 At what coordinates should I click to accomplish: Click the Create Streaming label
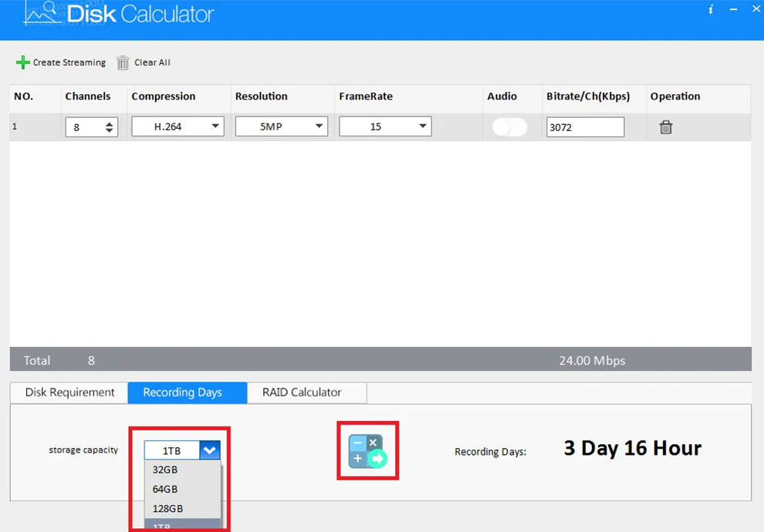69,62
